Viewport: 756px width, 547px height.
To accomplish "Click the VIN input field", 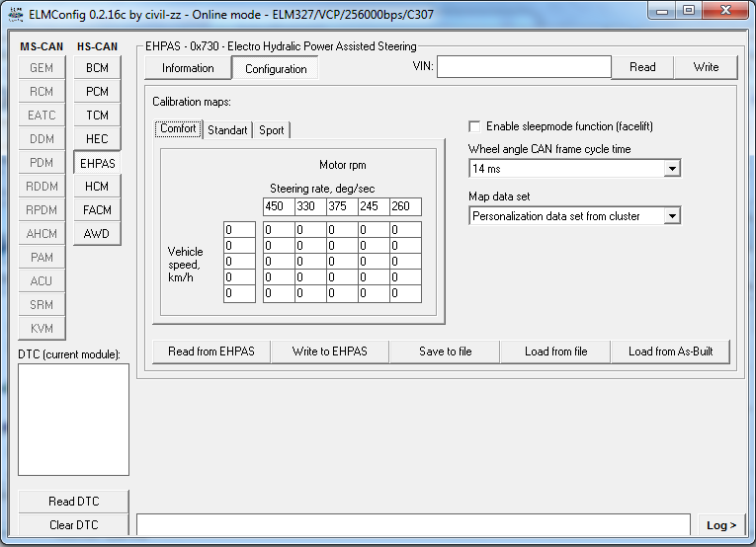I will point(524,67).
